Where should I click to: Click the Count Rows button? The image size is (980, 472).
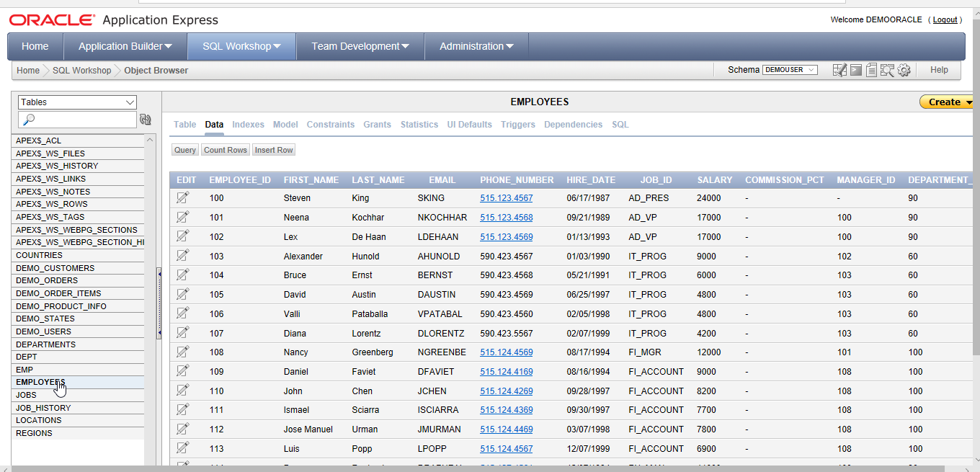pos(226,150)
